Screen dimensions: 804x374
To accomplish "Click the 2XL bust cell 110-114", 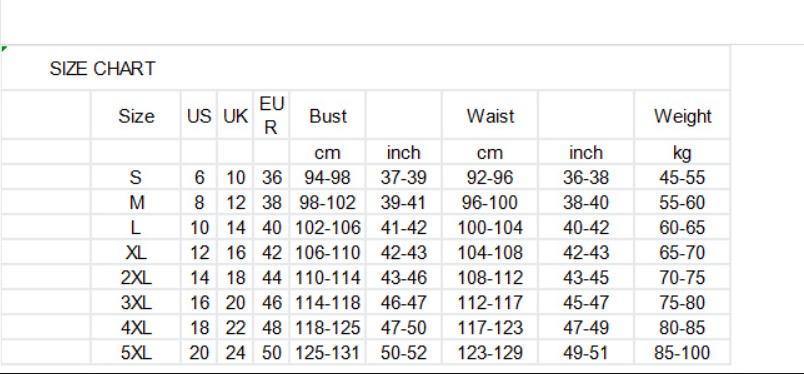I will point(328,278).
